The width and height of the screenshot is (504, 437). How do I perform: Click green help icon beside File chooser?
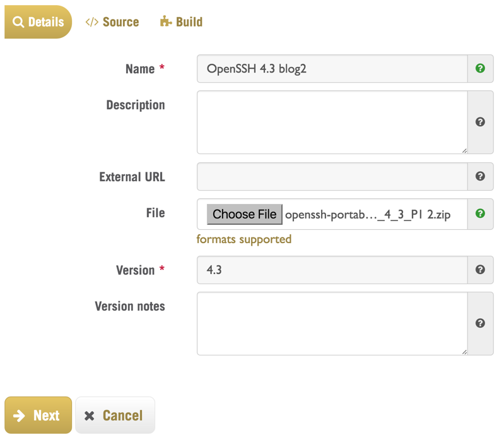[x=480, y=213]
